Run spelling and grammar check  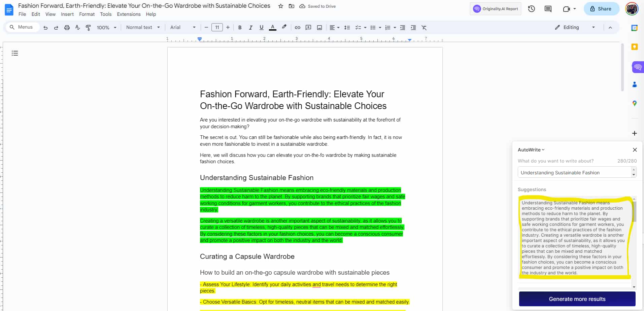[x=77, y=27]
